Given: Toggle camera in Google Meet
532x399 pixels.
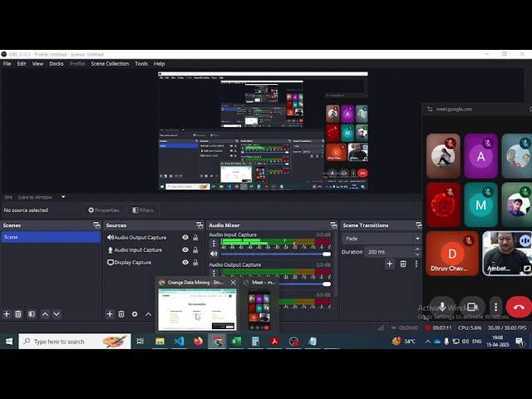Looking at the screenshot, I should pyautogui.click(x=472, y=307).
